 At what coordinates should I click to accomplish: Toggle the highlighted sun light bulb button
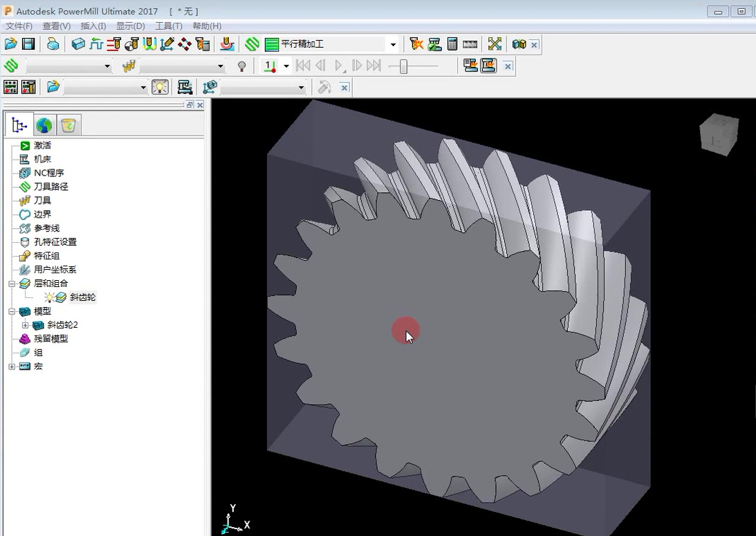click(x=160, y=86)
